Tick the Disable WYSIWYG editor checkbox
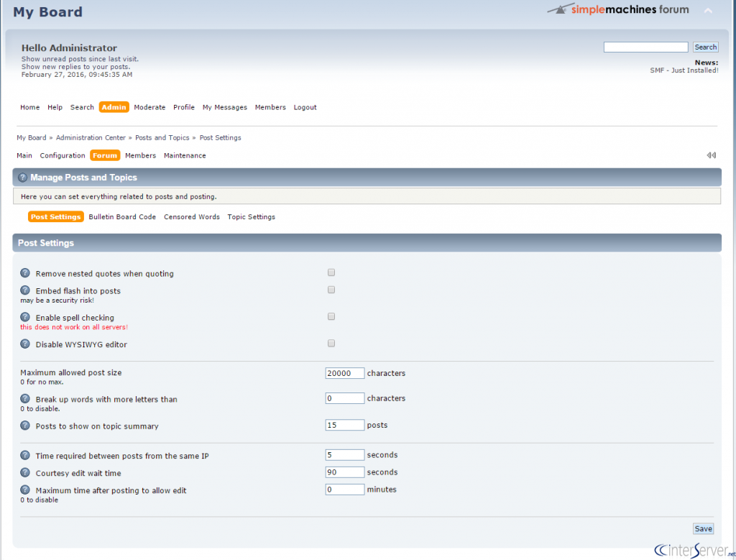736x560 pixels. [x=331, y=344]
